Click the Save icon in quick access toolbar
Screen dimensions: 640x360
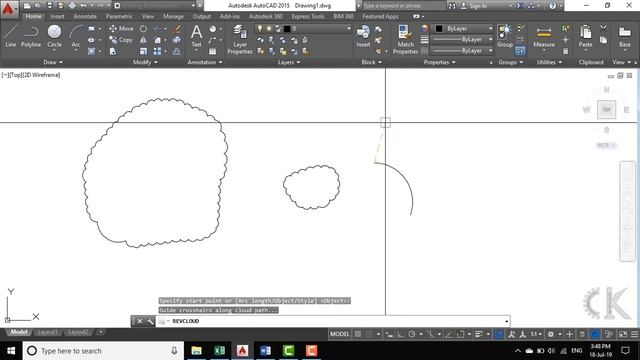[x=50, y=6]
